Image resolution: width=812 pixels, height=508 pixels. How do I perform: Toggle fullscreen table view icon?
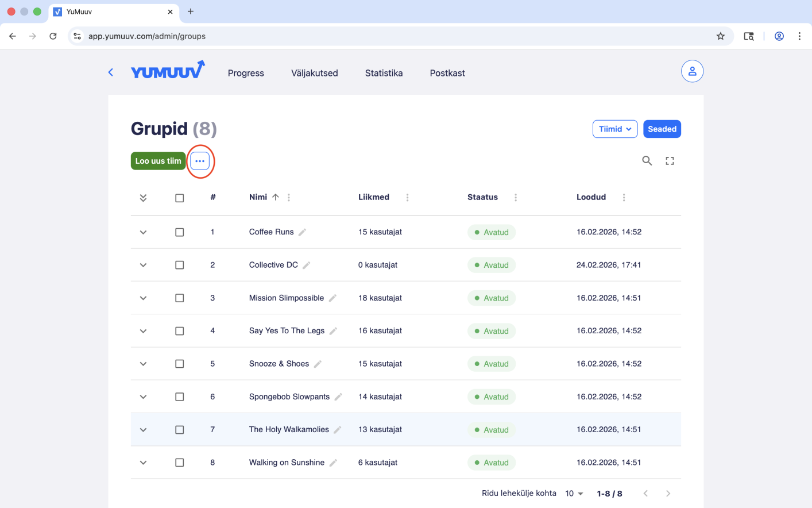click(670, 161)
